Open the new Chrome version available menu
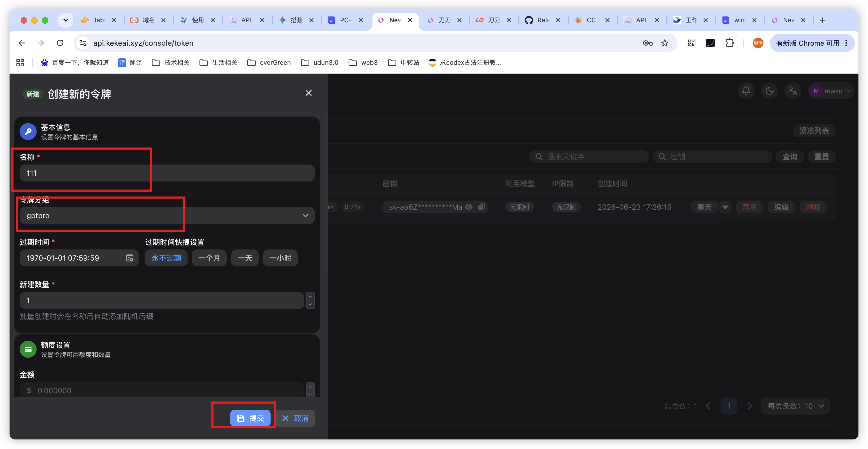 tap(811, 43)
